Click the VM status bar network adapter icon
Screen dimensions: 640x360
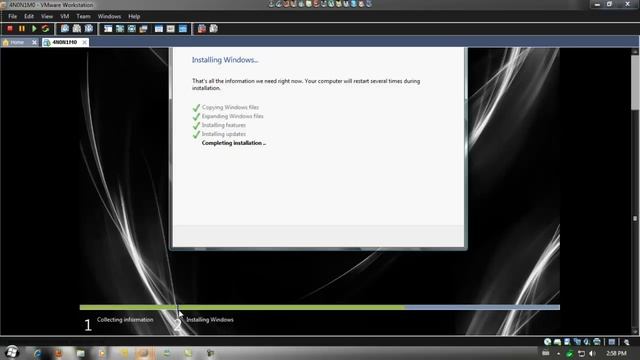pos(577,342)
